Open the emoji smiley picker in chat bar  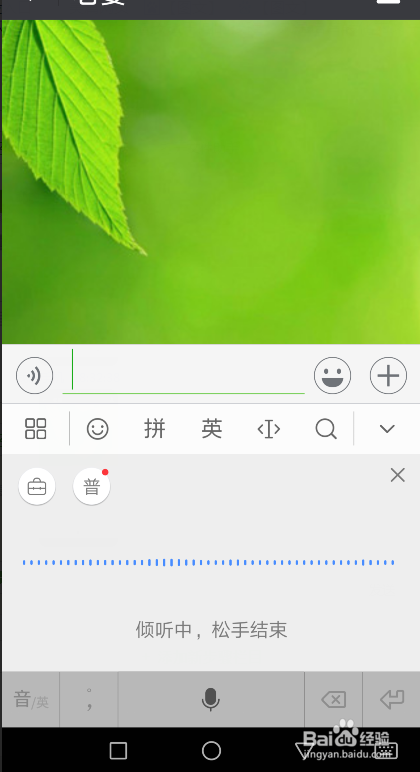coord(332,376)
